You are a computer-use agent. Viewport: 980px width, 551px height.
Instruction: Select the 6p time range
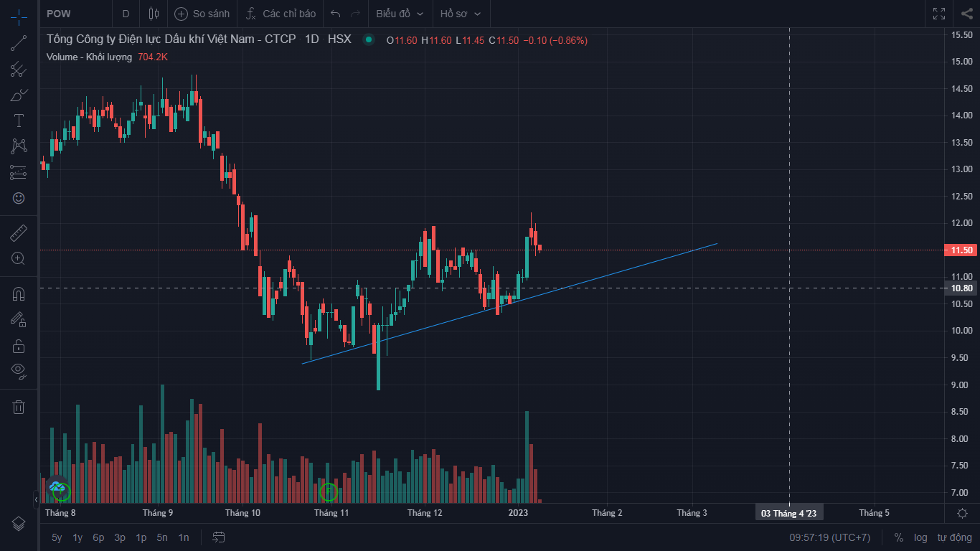(98, 537)
